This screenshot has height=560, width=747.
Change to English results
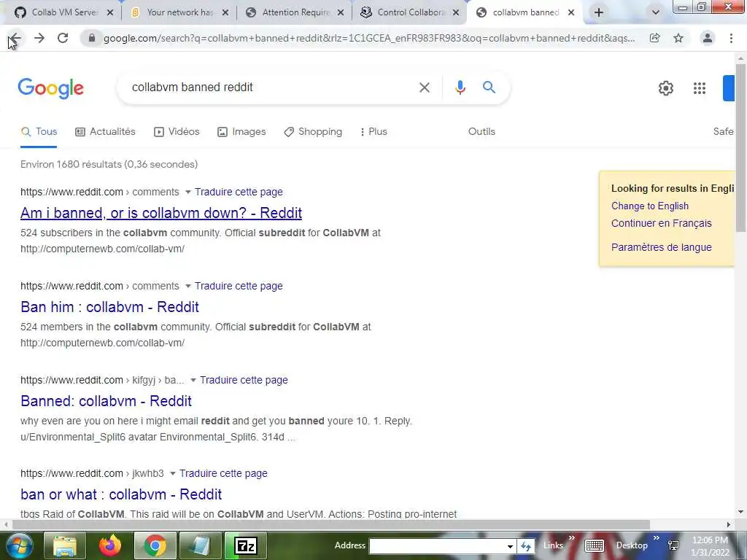(x=650, y=206)
